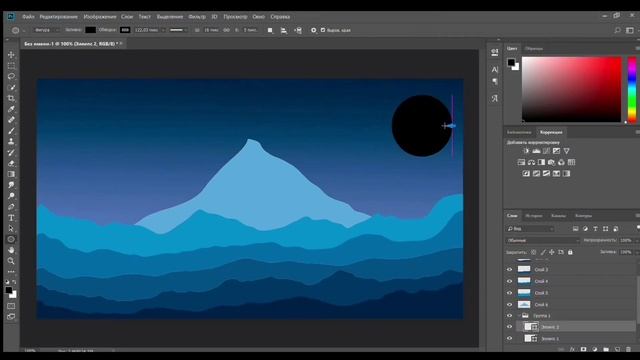
Task: Hide layer Слой 3
Action: click(509, 269)
